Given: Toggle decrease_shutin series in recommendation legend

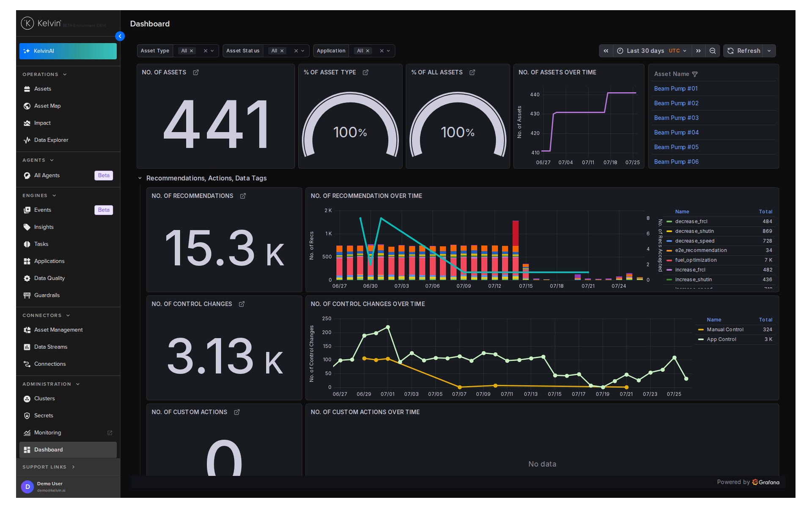Looking at the screenshot, I should (x=694, y=231).
